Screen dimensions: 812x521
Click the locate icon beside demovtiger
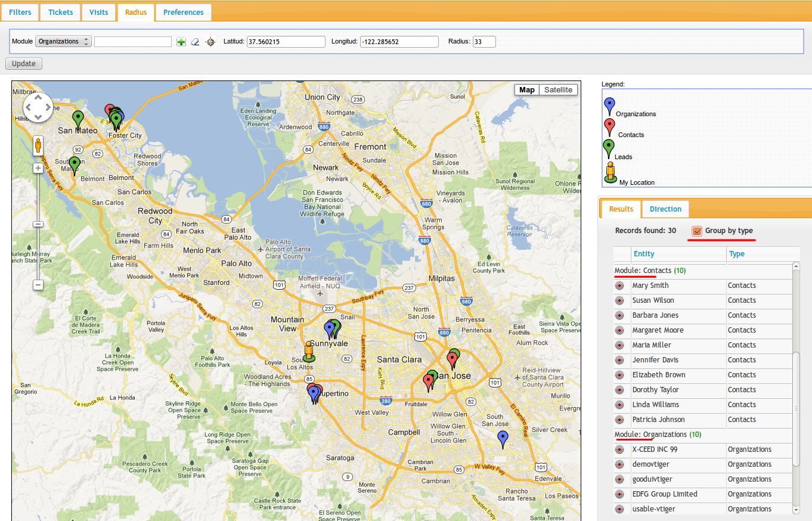pos(619,464)
